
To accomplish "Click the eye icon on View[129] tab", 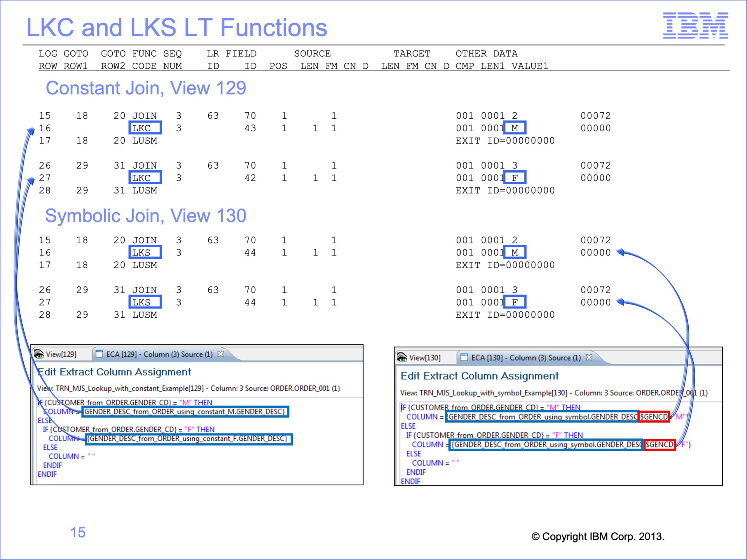I will [39, 354].
